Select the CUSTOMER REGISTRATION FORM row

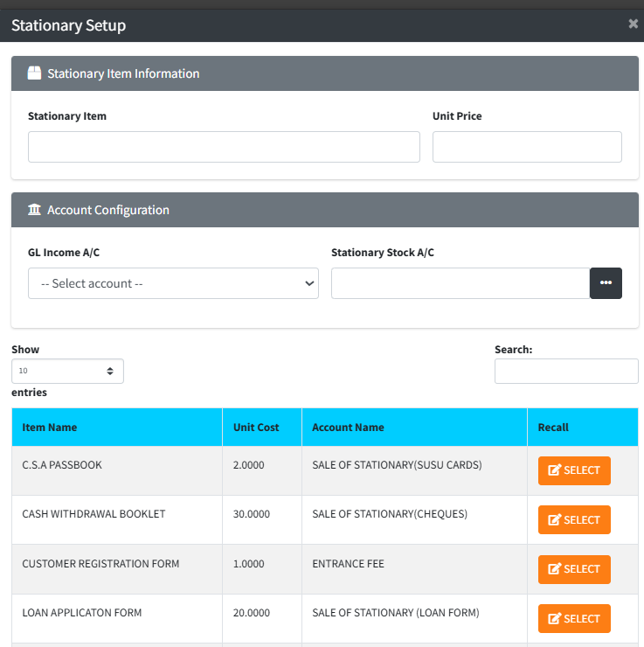click(574, 569)
